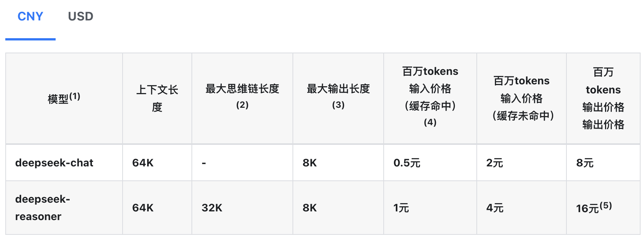Click the 输出价格 column header

point(603,98)
